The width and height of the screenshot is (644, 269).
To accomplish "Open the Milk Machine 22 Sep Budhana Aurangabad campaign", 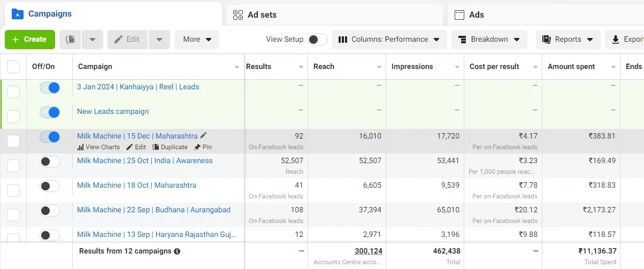I will click(154, 210).
